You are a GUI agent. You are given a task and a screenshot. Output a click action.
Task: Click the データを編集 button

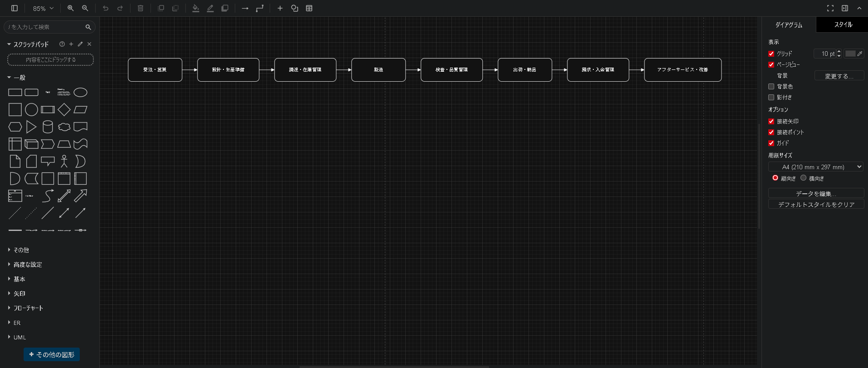click(x=816, y=193)
